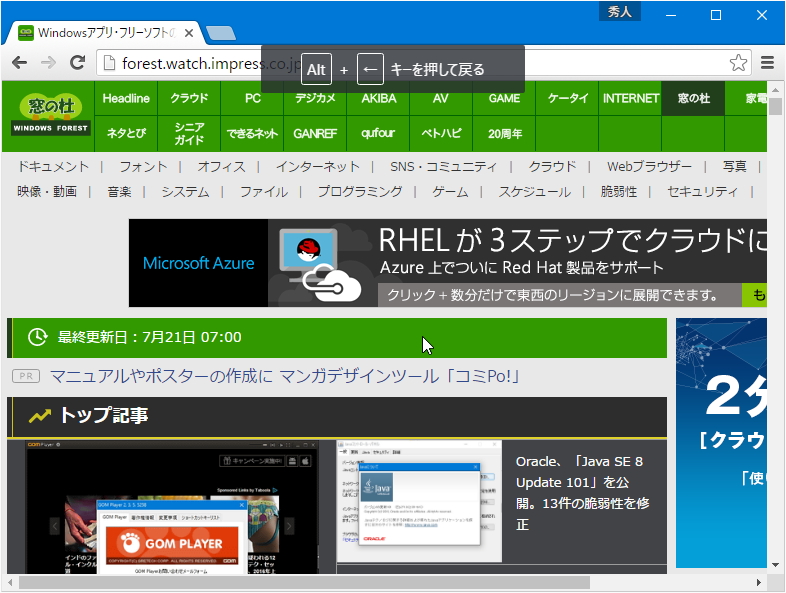Screen dimensions: 786x593
Task: Open the 20周年 navigation tab
Action: 504,133
